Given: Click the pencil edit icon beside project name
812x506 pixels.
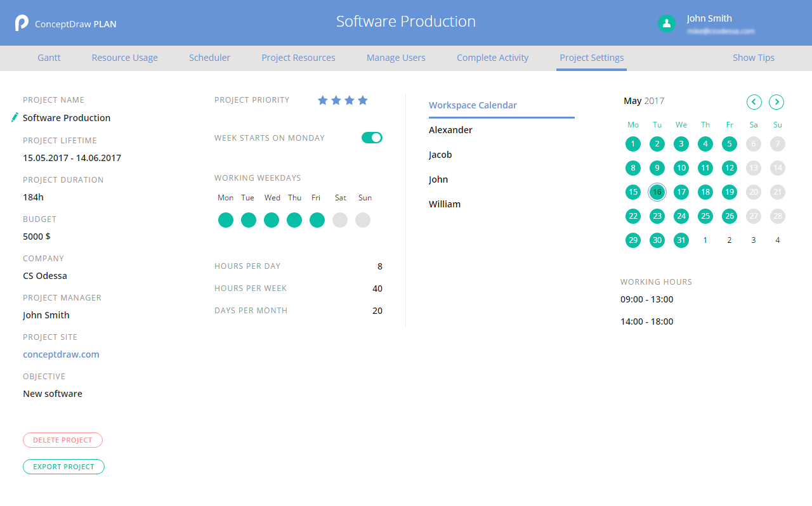Looking at the screenshot, I should point(15,117).
